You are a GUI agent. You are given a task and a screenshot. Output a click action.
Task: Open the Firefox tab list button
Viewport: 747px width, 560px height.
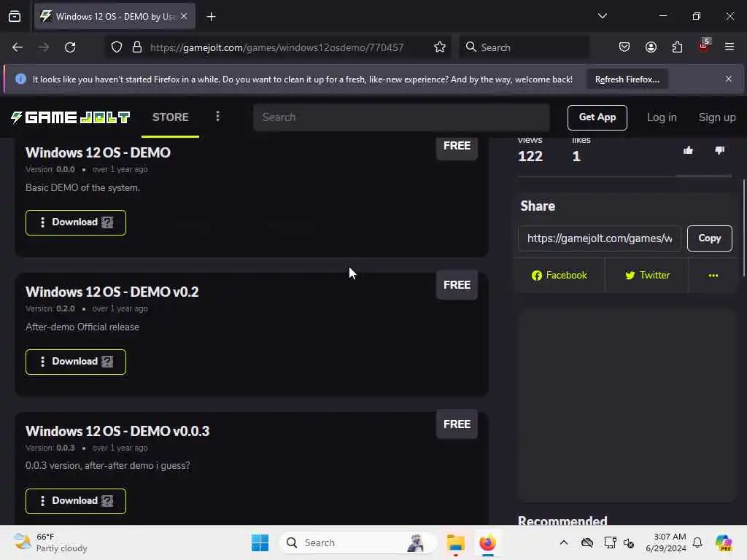[15, 17]
